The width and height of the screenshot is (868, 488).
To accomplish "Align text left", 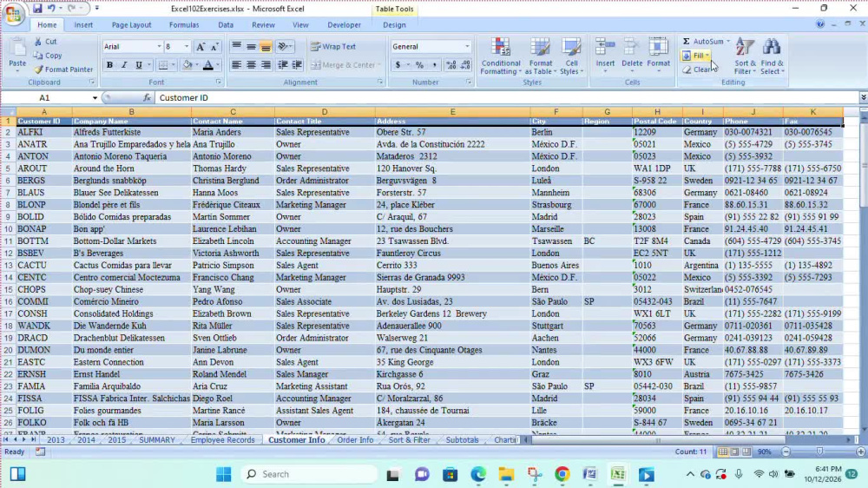I will pos(236,65).
